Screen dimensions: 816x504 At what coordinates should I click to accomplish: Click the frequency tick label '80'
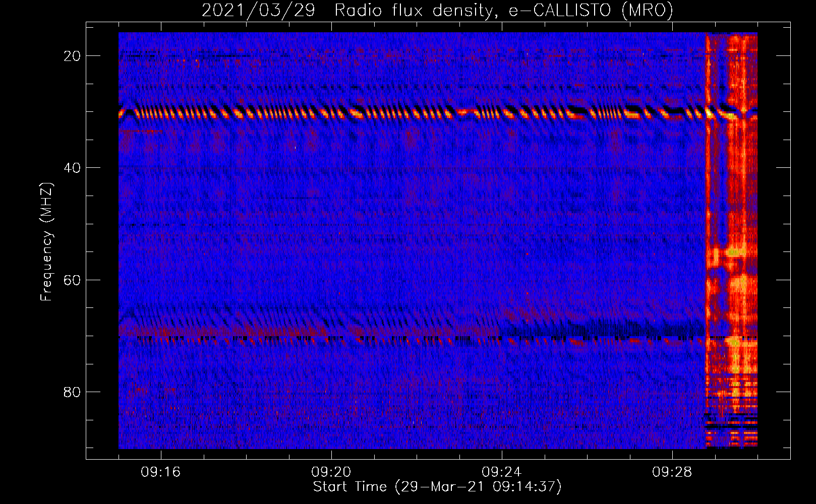coord(72,392)
